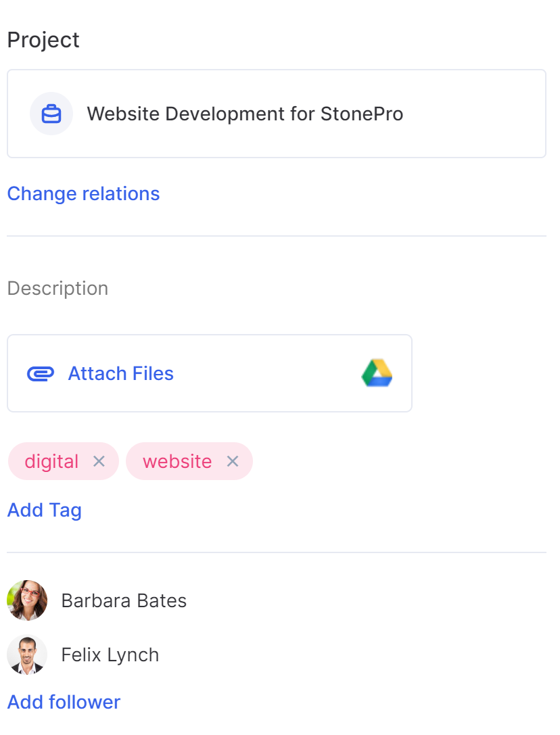
Task: Remove the digital tag
Action: point(99,462)
